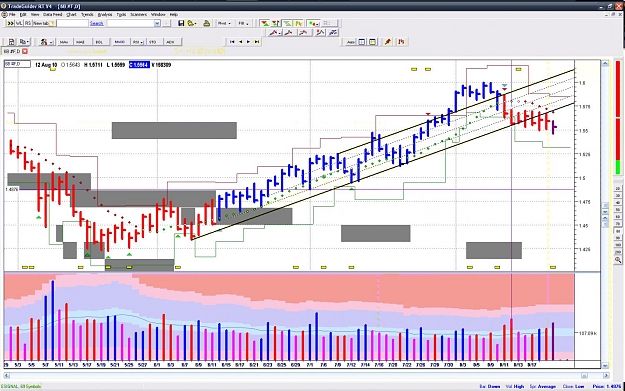Click the 6B #F,D symbol box on chart
The height and width of the screenshot is (391, 625).
pos(17,64)
